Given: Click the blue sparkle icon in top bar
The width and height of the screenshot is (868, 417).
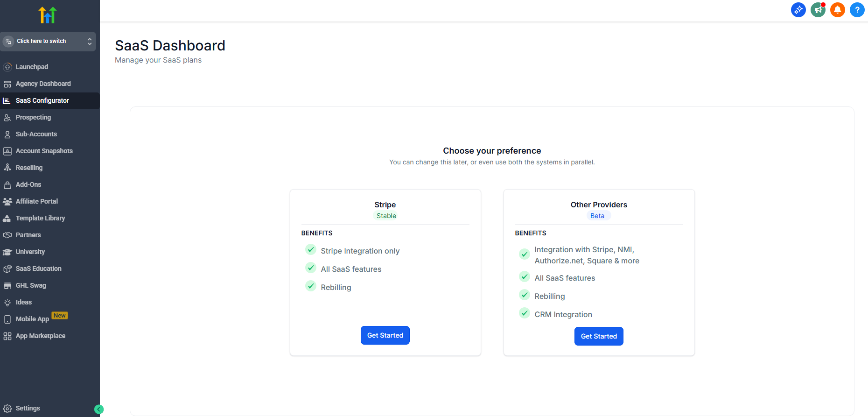Looking at the screenshot, I should (x=798, y=10).
